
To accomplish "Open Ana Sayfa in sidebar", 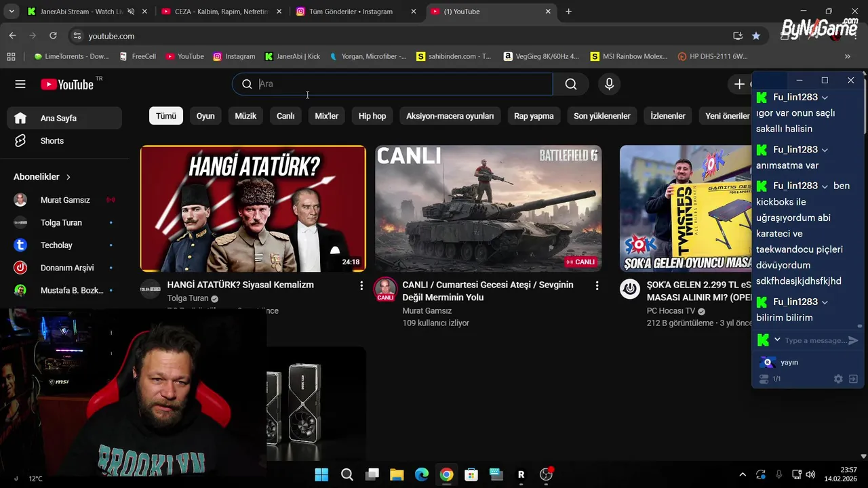I will [64, 118].
